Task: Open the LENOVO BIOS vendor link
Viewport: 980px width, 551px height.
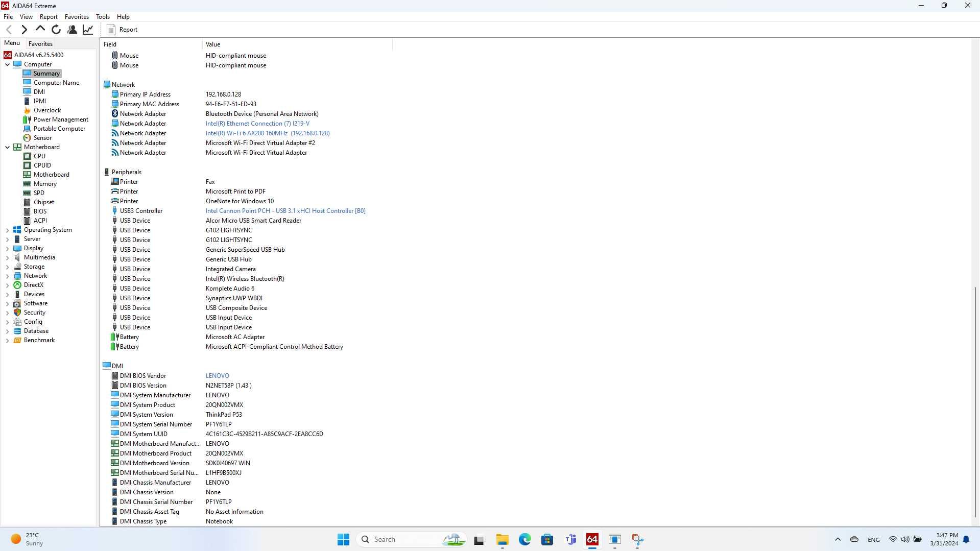Action: click(218, 376)
